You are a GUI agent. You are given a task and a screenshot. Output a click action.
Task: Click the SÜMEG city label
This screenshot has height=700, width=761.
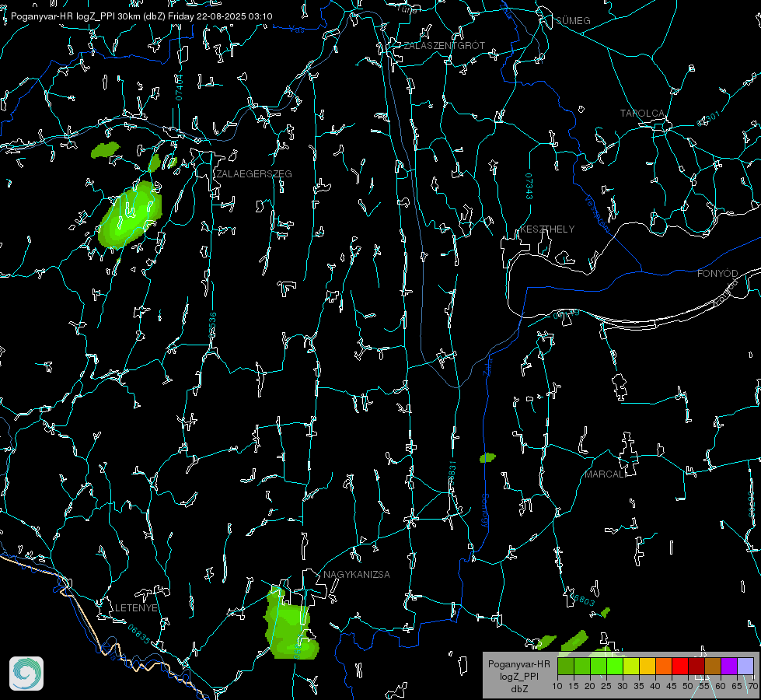[x=573, y=20]
